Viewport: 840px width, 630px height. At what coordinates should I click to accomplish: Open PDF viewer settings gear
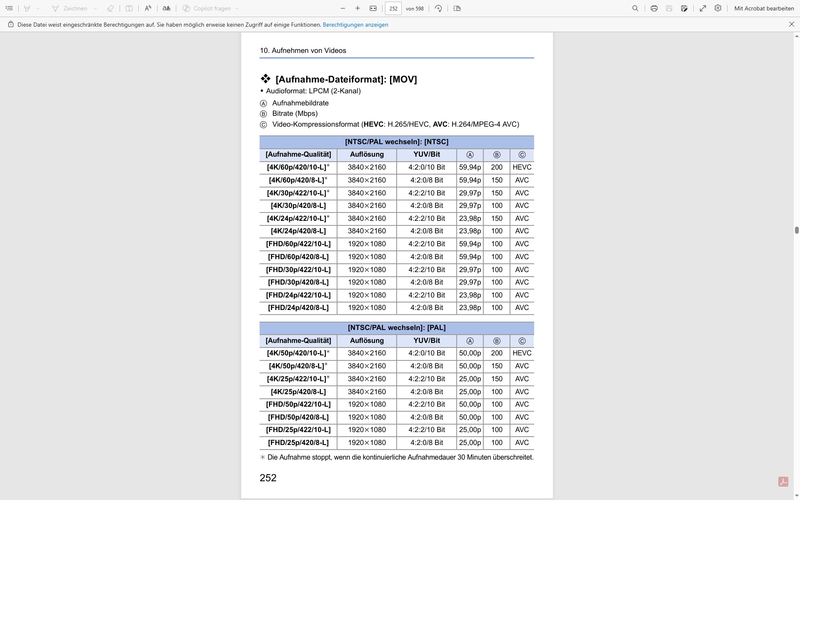(718, 8)
